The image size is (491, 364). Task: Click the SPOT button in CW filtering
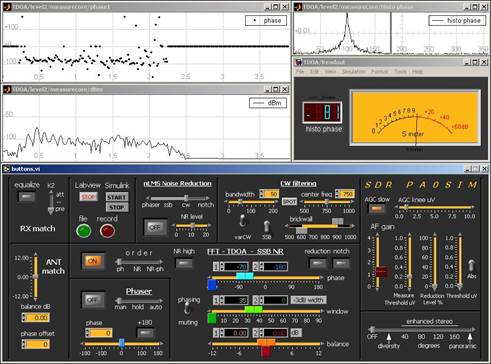pos(289,202)
